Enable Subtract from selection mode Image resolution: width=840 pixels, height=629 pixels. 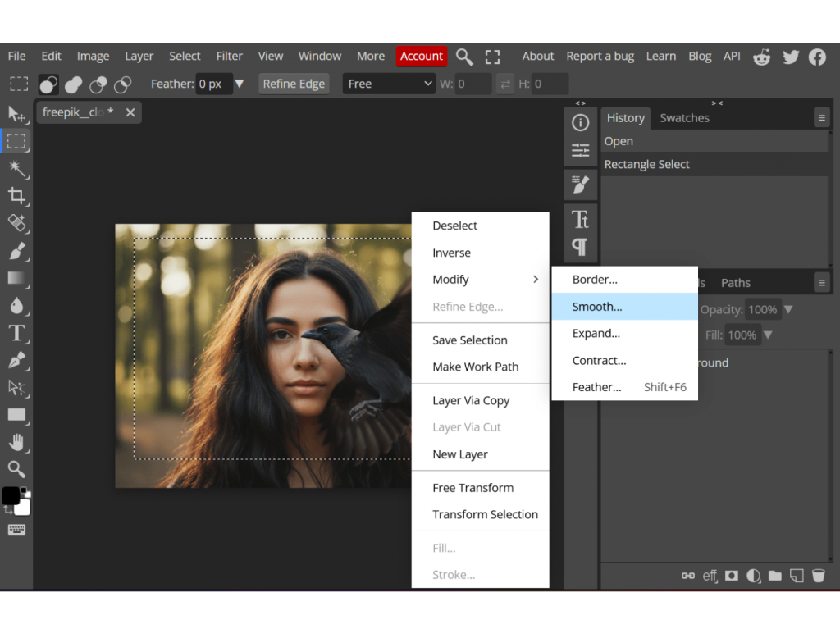[x=98, y=84]
